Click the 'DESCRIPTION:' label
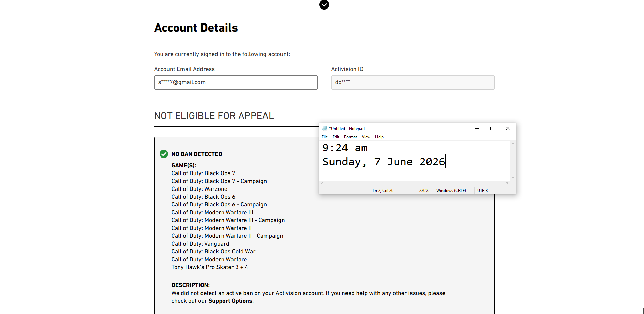This screenshot has height=314, width=644. click(x=191, y=285)
